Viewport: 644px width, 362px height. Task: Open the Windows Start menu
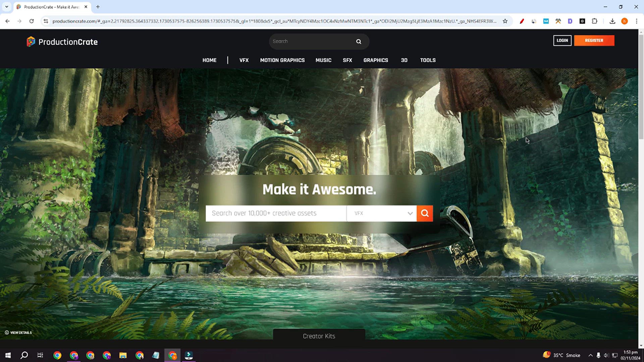pyautogui.click(x=8, y=355)
